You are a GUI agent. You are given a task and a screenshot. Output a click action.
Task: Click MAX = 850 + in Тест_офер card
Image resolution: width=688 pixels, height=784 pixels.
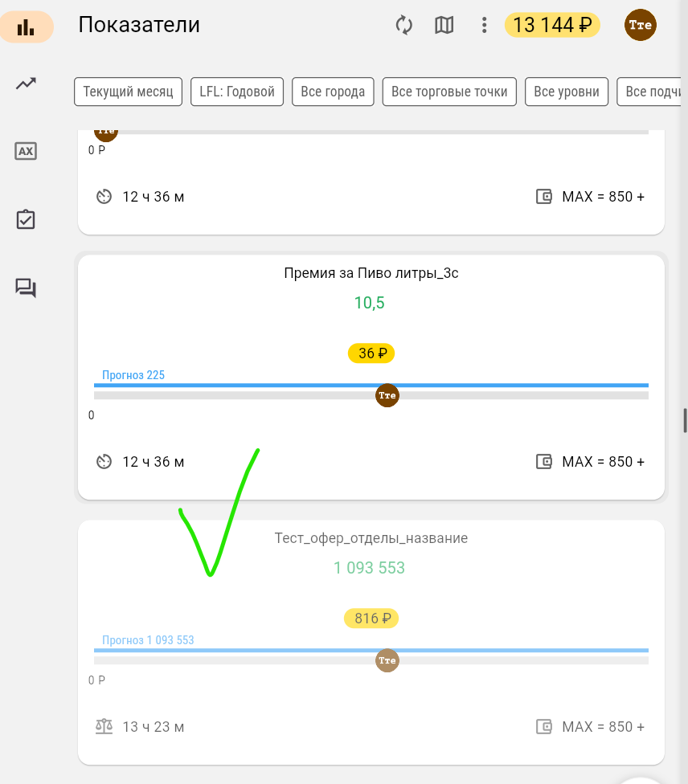coord(603,726)
